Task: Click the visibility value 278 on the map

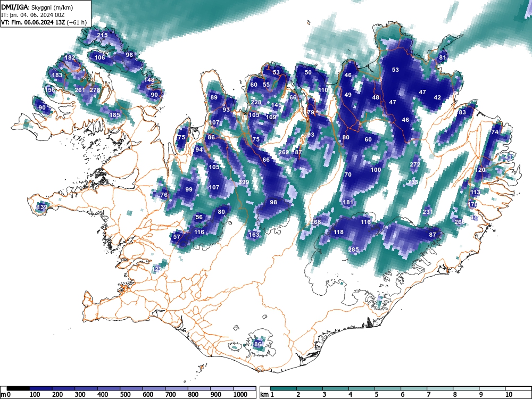Action: 95,90
